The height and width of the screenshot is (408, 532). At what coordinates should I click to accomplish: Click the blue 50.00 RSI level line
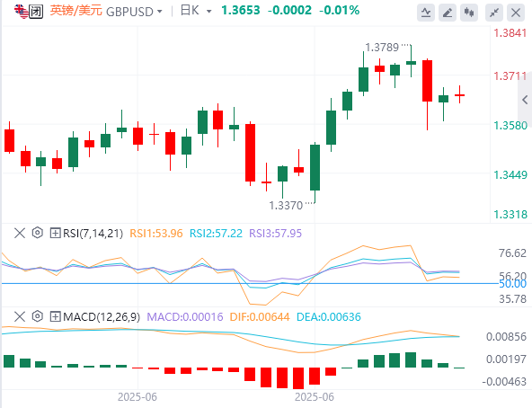[x=250, y=283]
